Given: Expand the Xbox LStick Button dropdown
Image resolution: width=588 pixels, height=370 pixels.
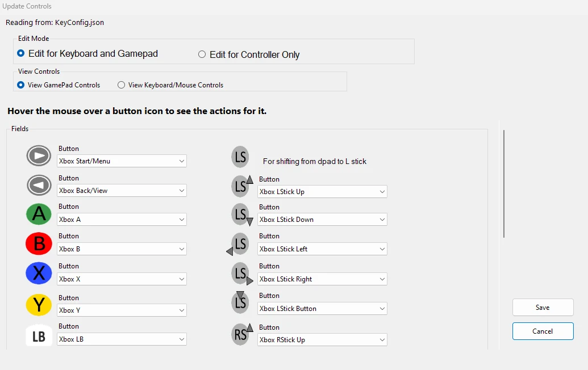Looking at the screenshot, I should [322, 309].
